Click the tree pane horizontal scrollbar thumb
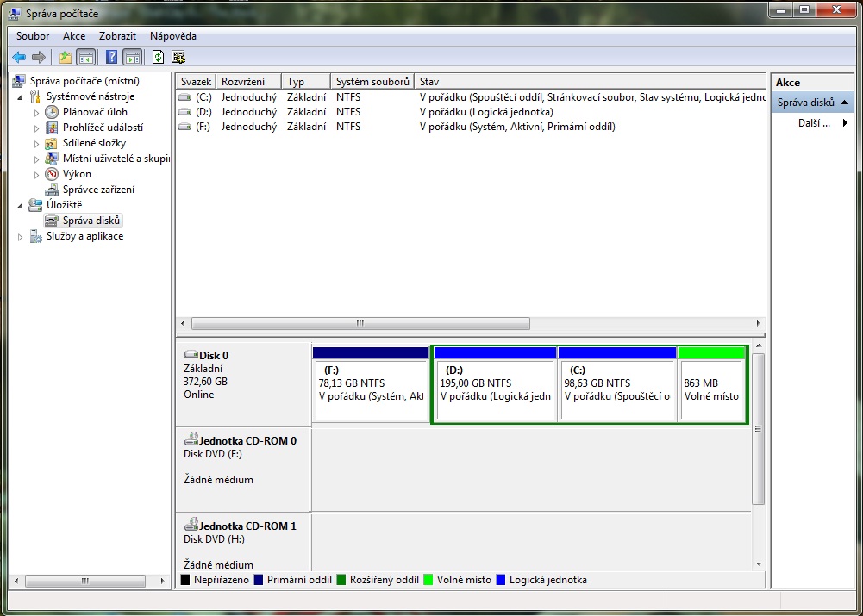Screen dimensions: 863x616 pyautogui.click(x=85, y=581)
